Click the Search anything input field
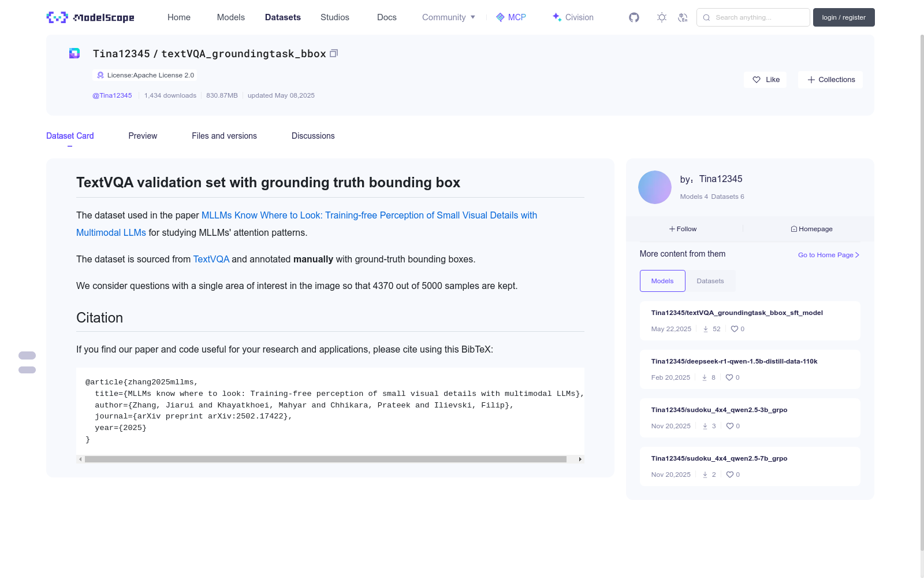Screen dimensions: 924x578 (753, 17)
